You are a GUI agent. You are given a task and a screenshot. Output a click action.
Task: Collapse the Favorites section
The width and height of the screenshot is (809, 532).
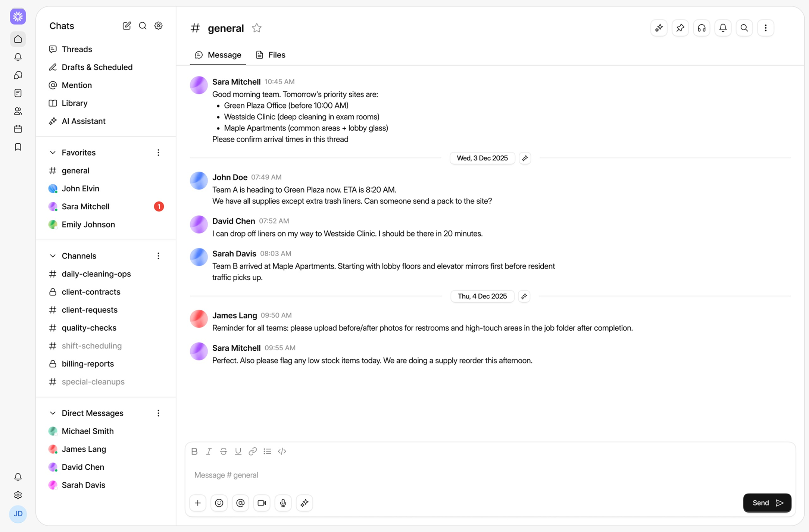pos(53,153)
